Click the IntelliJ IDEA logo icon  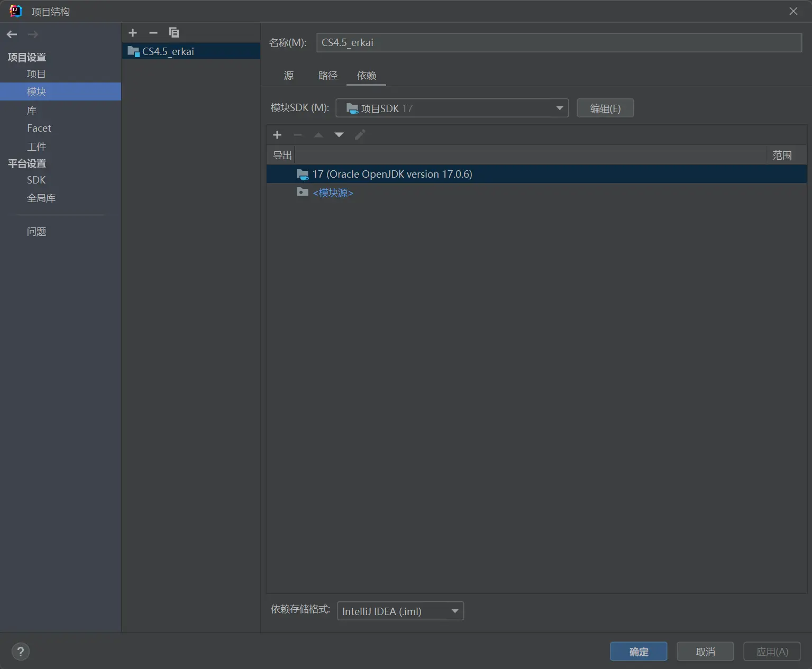point(16,11)
